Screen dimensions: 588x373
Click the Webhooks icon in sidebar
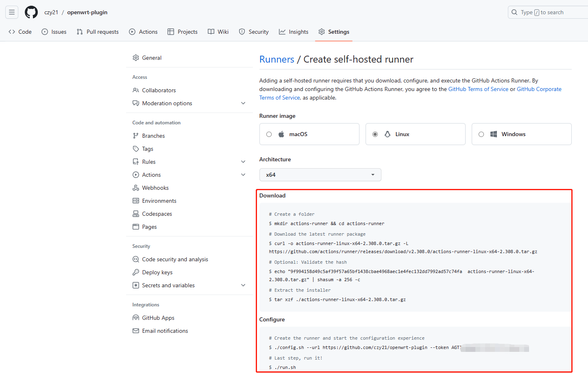136,188
